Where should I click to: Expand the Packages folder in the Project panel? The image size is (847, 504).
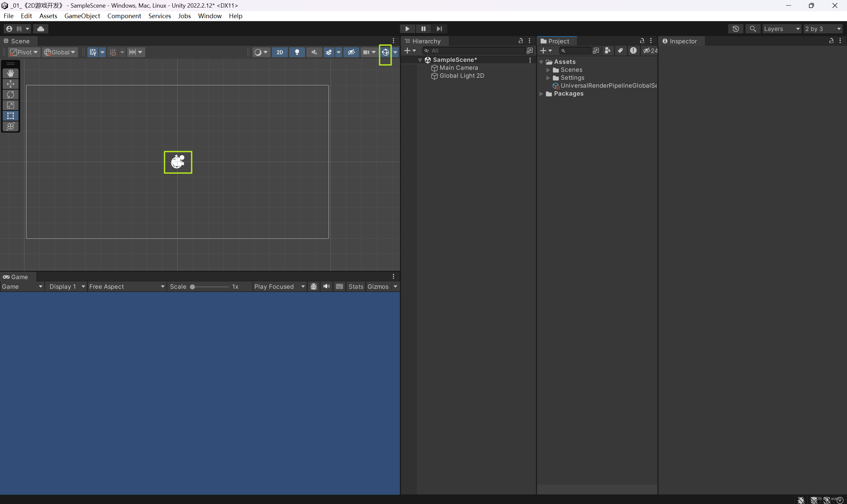tap(541, 94)
